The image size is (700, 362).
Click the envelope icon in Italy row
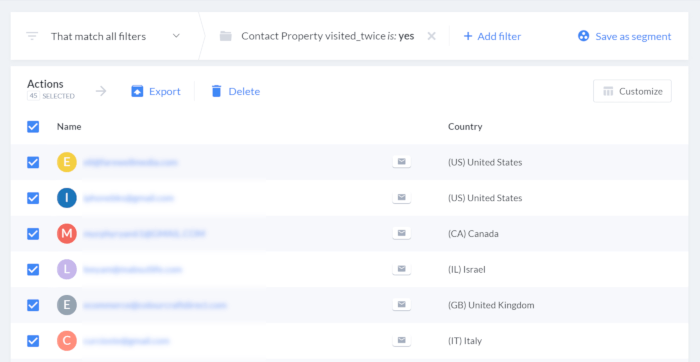coord(401,341)
